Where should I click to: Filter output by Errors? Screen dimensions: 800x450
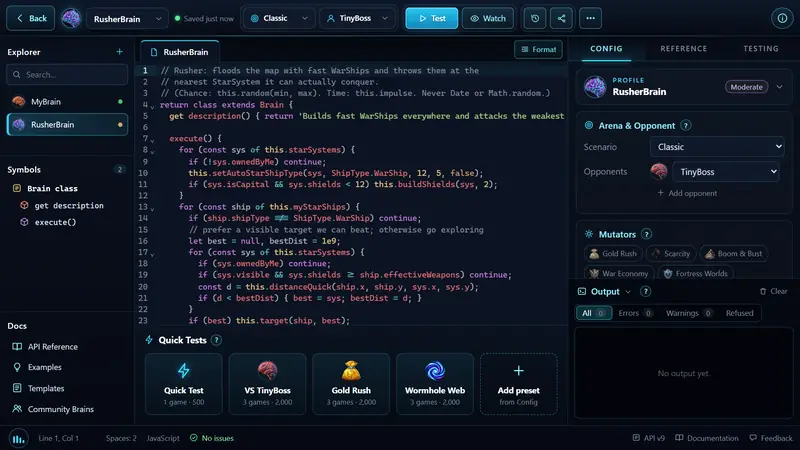click(x=635, y=313)
